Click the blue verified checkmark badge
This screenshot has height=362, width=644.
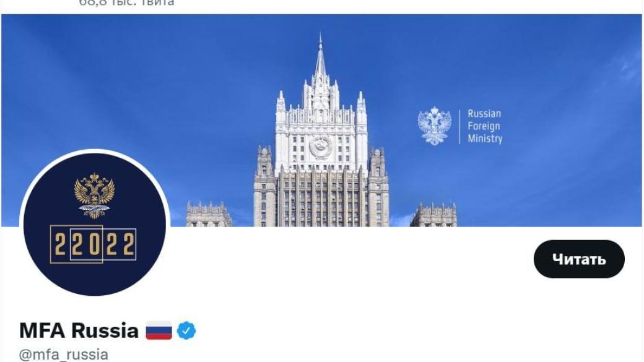tap(186, 330)
